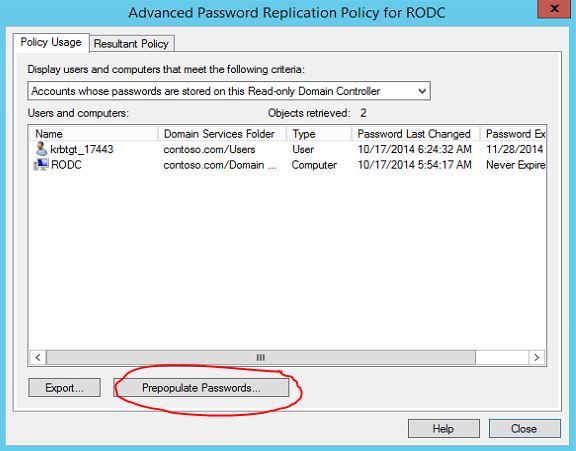Click the Password Expires column header

[x=513, y=134]
